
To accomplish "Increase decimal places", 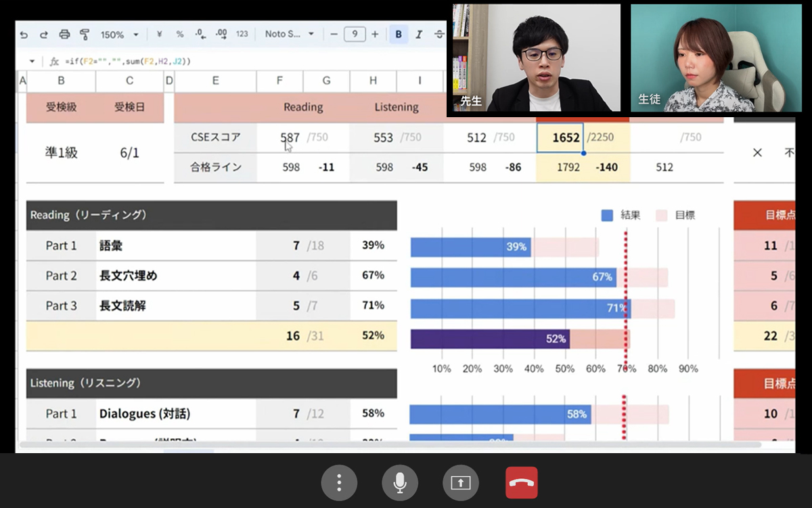I will click(221, 35).
